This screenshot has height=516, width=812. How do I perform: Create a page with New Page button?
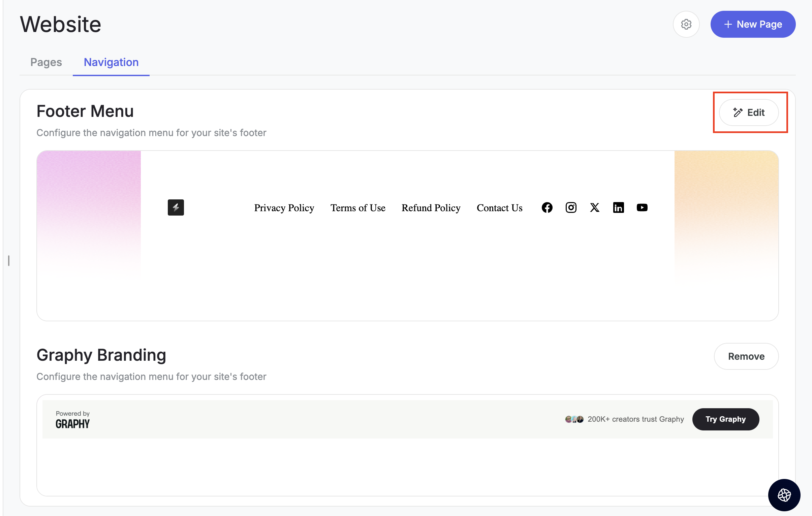point(753,24)
